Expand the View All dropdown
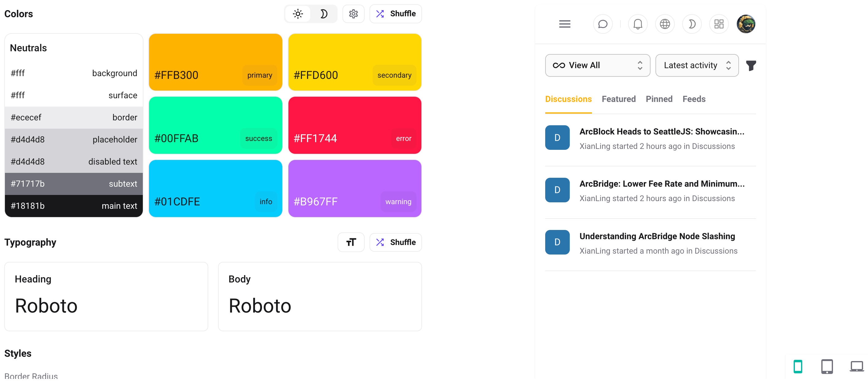 [597, 65]
